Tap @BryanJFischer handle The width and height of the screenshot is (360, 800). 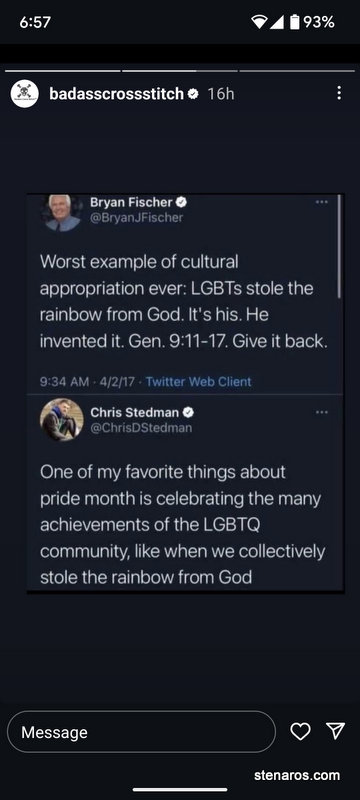tap(136, 218)
